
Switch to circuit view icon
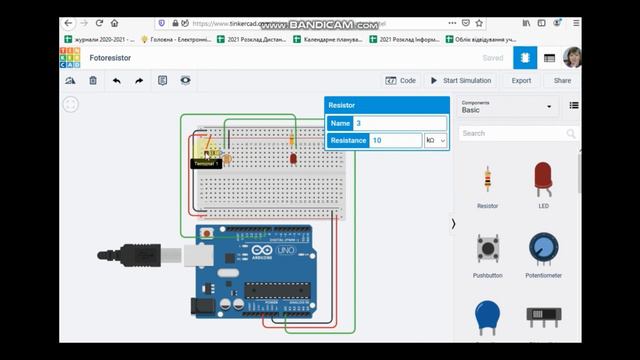(525, 58)
